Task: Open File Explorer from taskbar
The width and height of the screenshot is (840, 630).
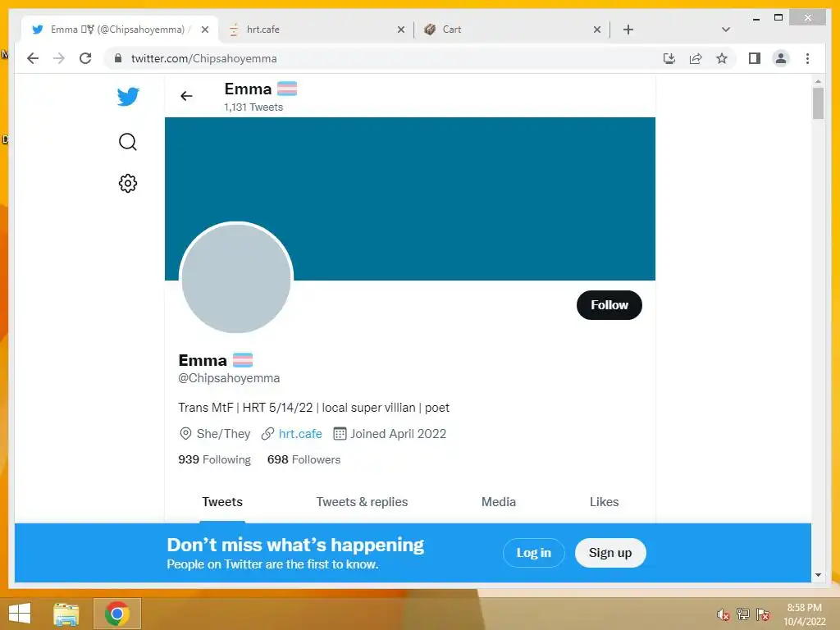Action: click(x=66, y=614)
